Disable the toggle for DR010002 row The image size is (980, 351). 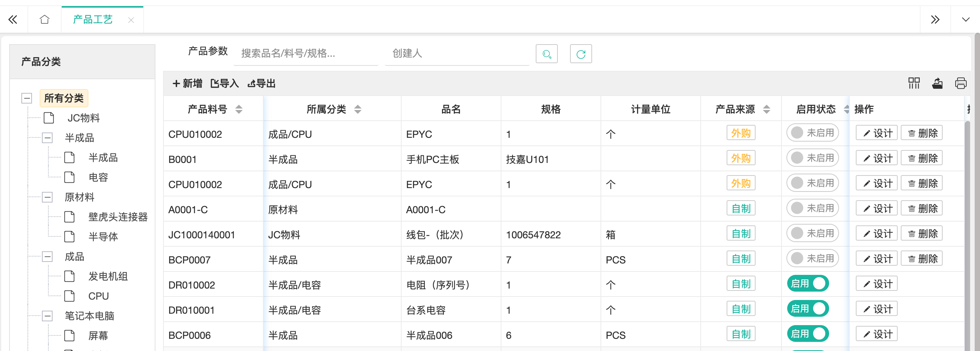[x=808, y=284]
